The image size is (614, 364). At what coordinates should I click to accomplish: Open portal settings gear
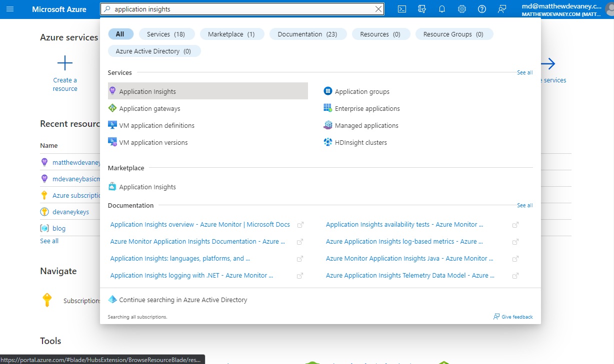462,9
